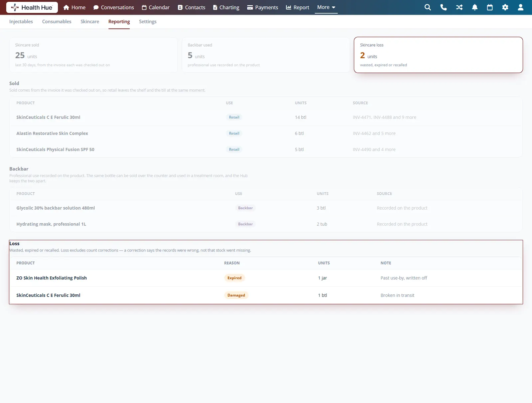Screen dimensions: 532x403
Task: Open settings gear icon
Action: pyautogui.click(x=505, y=7)
